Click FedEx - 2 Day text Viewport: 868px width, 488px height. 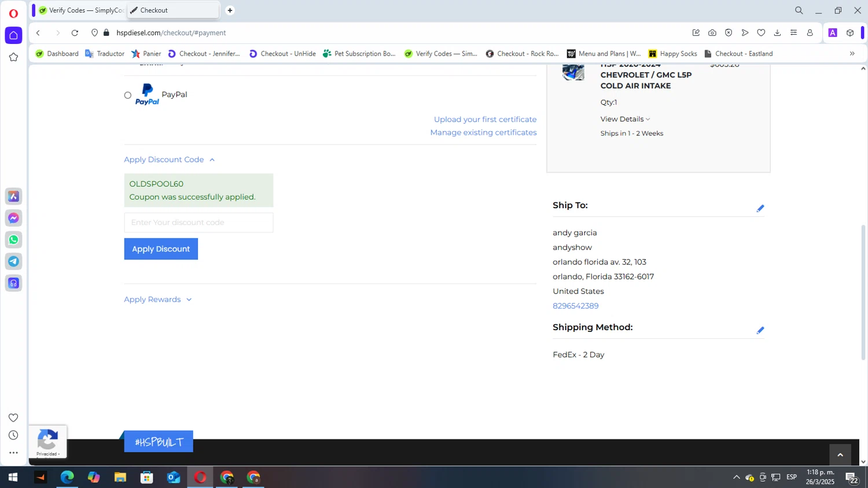(x=578, y=355)
